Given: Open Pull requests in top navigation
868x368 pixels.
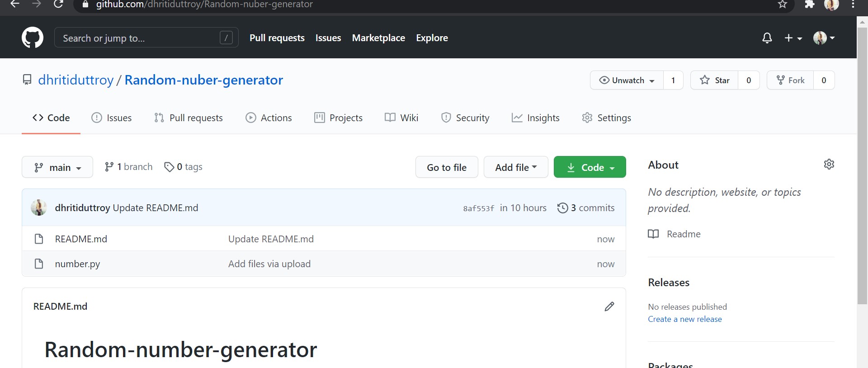Looking at the screenshot, I should tap(277, 38).
